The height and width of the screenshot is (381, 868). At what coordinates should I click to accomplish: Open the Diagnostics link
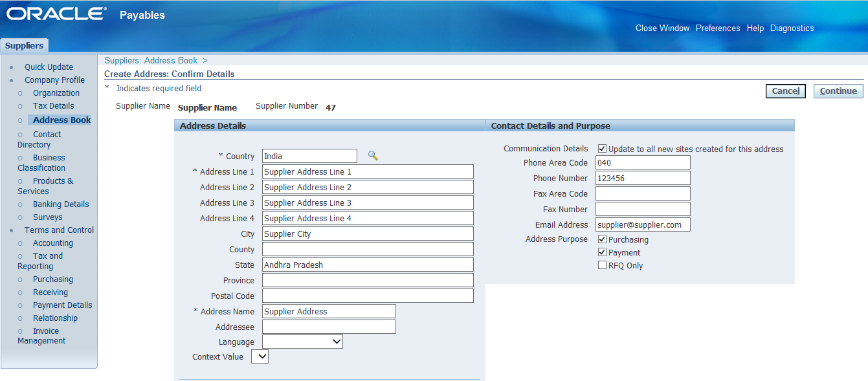coord(792,28)
